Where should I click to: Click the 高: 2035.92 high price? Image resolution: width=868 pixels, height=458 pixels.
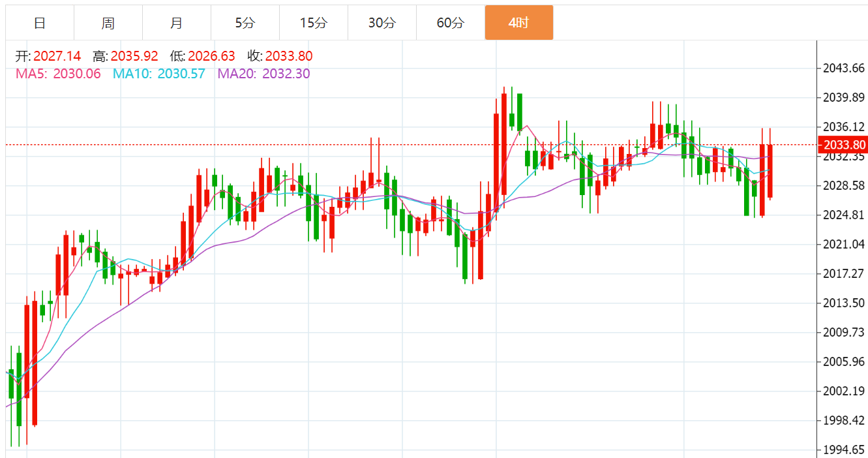(x=125, y=56)
